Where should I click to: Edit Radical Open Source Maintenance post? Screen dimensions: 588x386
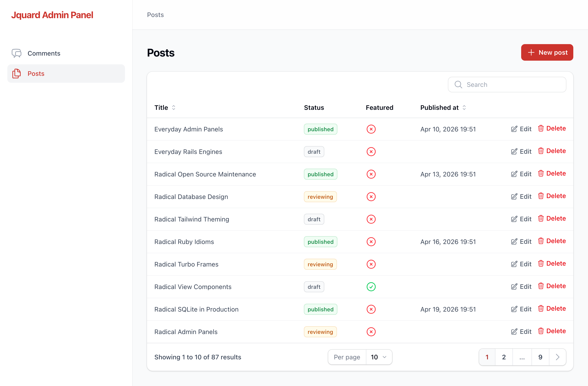point(521,174)
